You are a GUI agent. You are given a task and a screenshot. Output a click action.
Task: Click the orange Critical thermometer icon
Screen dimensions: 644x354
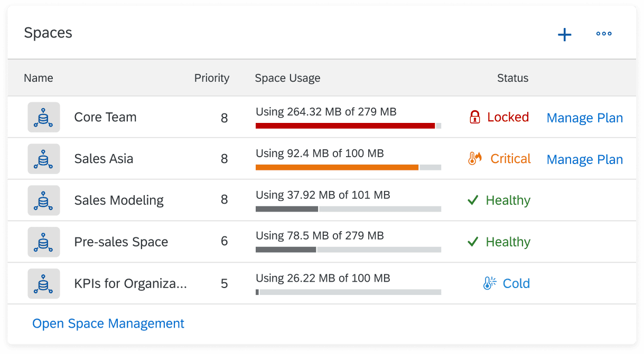pyautogui.click(x=475, y=159)
